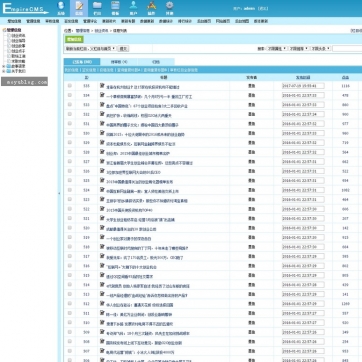
Task: Click the edit icon in row ID 532
Action: pyautogui.click(x=102, y=114)
